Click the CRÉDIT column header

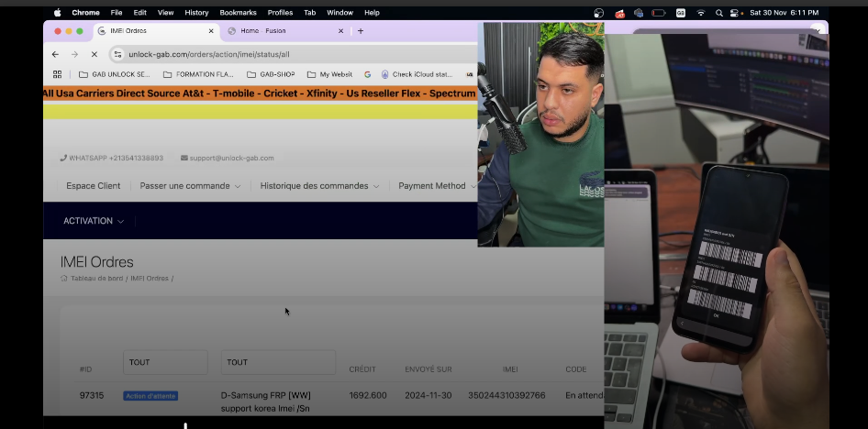click(x=362, y=369)
